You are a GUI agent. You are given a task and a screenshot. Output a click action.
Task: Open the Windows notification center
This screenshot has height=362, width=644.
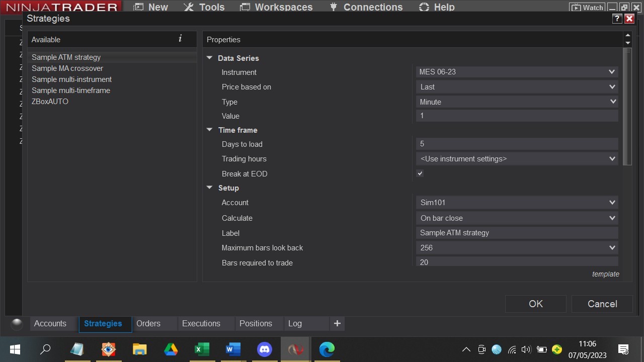[x=623, y=349]
